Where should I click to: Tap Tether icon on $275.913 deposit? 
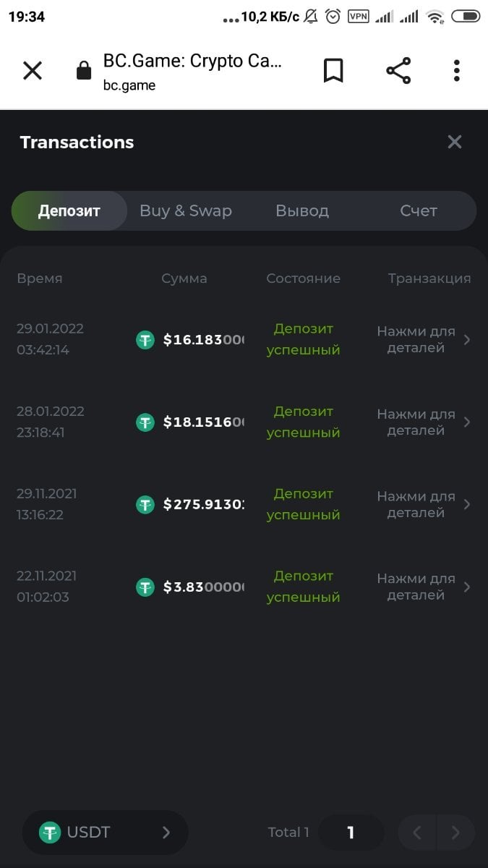coord(145,505)
